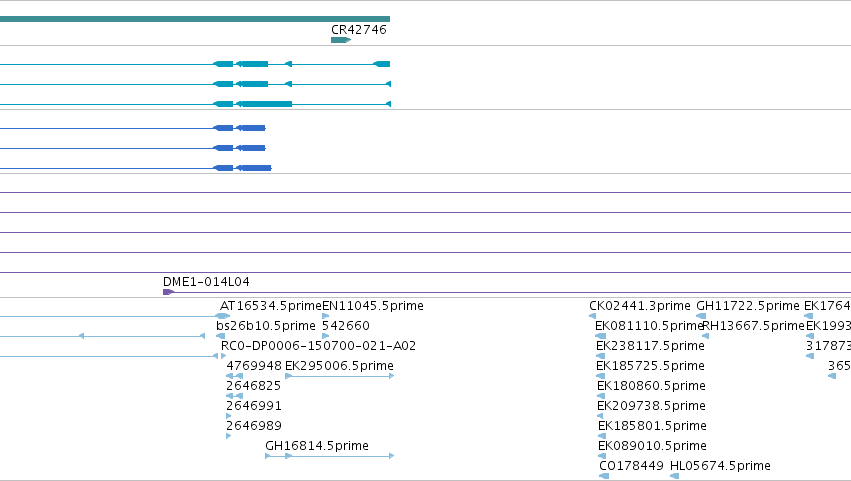Select the EK185725.5prime EST label

tap(650, 366)
